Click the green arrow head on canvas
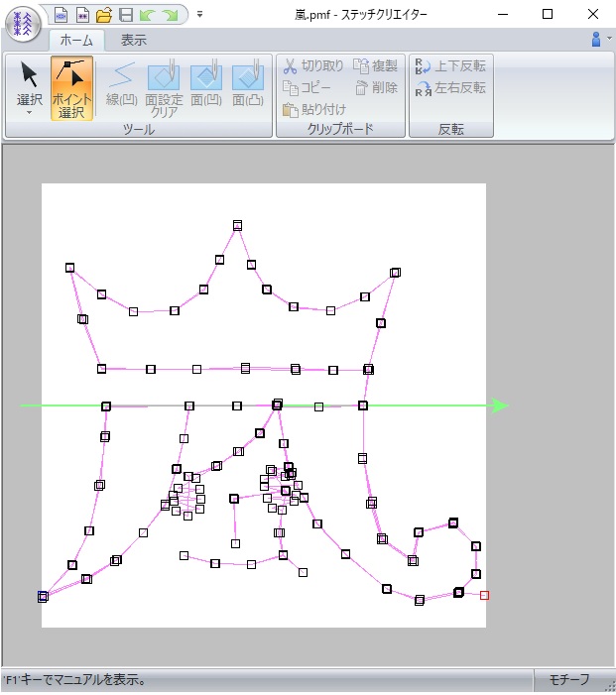The width and height of the screenshot is (616, 695). [501, 405]
